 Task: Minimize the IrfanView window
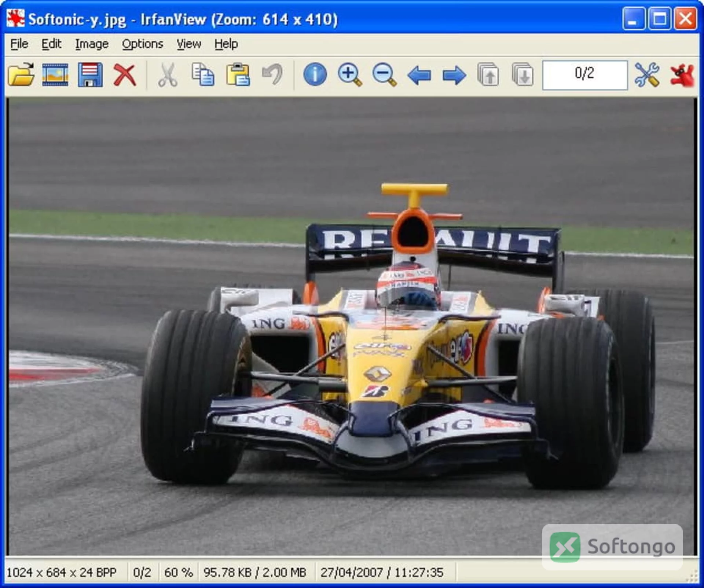(x=634, y=18)
